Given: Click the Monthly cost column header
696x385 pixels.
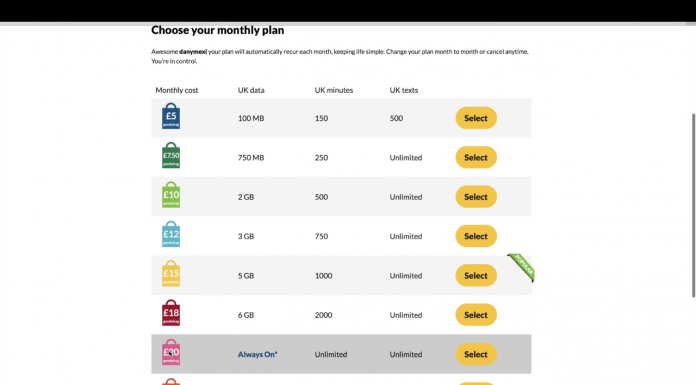Looking at the screenshot, I should coord(177,90).
